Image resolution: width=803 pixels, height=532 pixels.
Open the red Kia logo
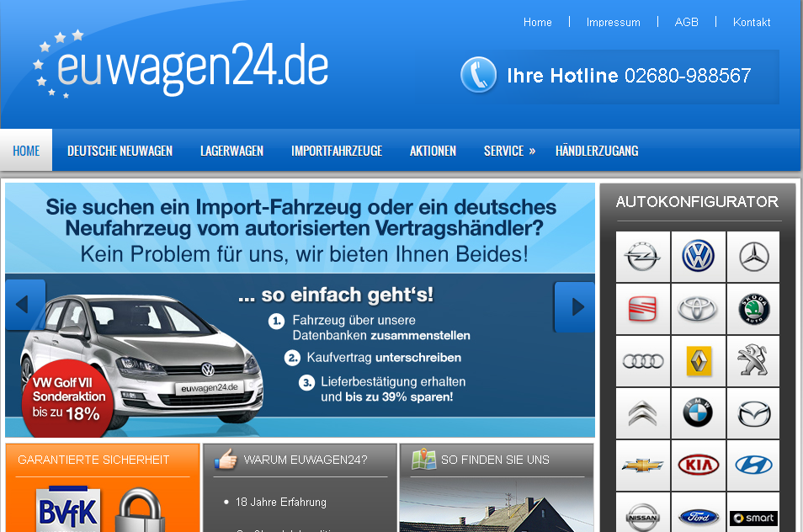click(698, 465)
